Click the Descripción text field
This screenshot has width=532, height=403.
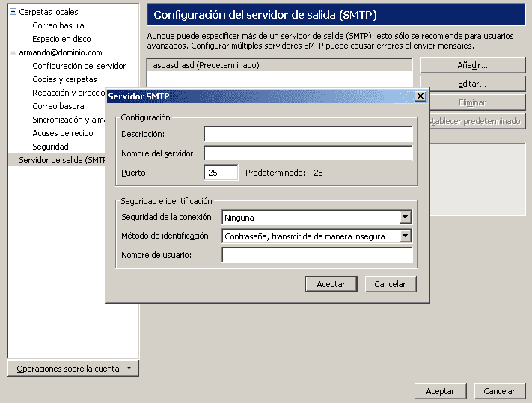pyautogui.click(x=308, y=134)
